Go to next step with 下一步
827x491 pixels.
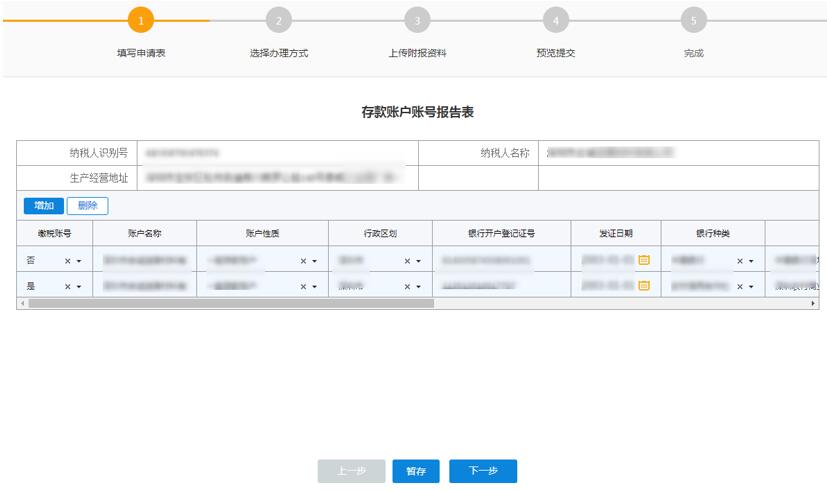483,471
